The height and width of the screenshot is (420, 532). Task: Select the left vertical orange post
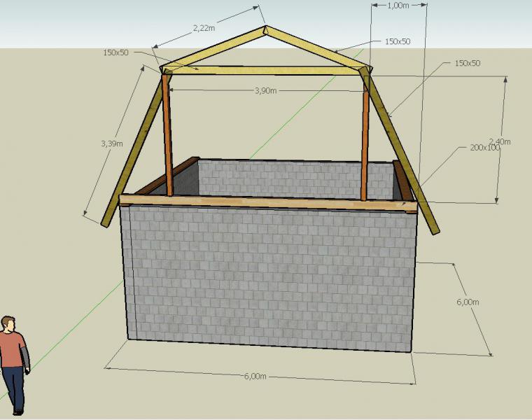click(167, 133)
